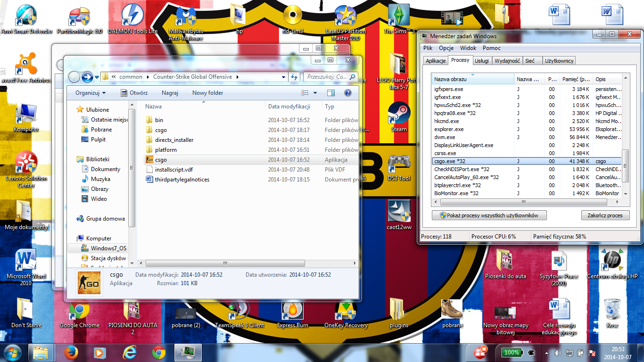Image resolution: width=644 pixels, height=362 pixels.
Task: Open the Kosz recycle bin
Action: (x=612, y=313)
